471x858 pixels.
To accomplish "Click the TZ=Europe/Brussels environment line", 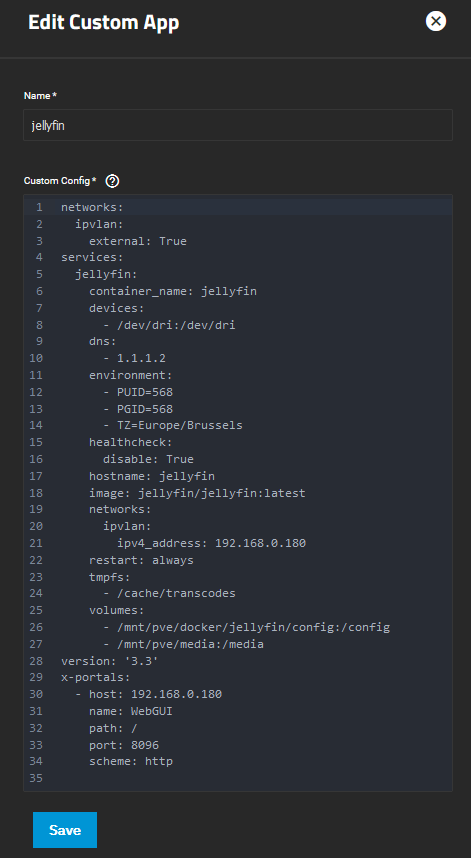I will (x=173, y=425).
